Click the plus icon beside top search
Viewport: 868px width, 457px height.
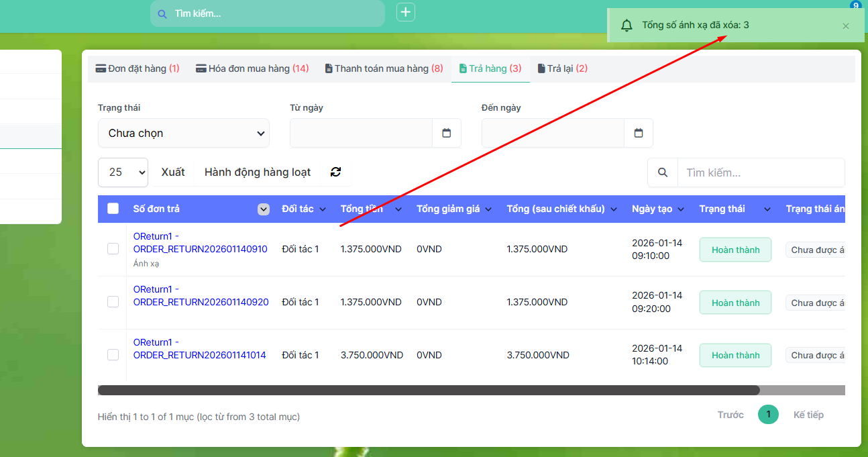coord(406,12)
